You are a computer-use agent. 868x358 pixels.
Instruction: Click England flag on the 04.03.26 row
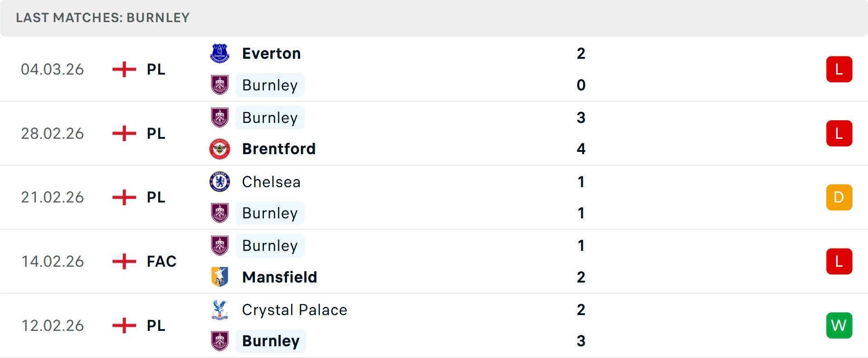124,69
